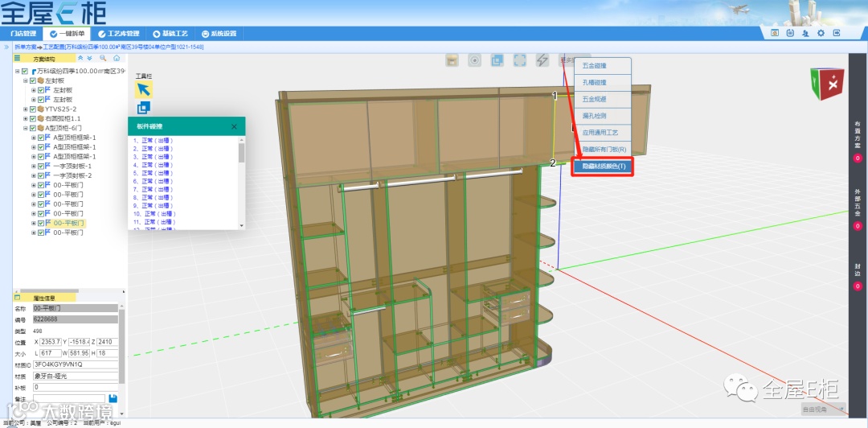
Task: Click the lightning bolt icon in top toolbar
Action: (542, 60)
